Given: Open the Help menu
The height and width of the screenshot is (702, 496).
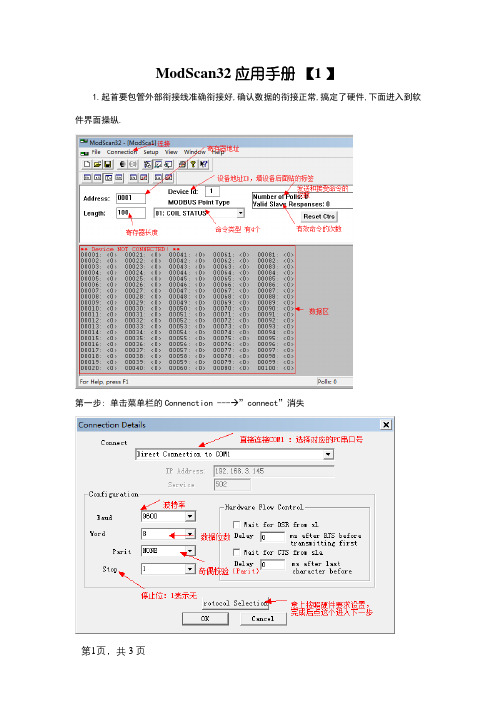Looking at the screenshot, I should coord(218,152).
